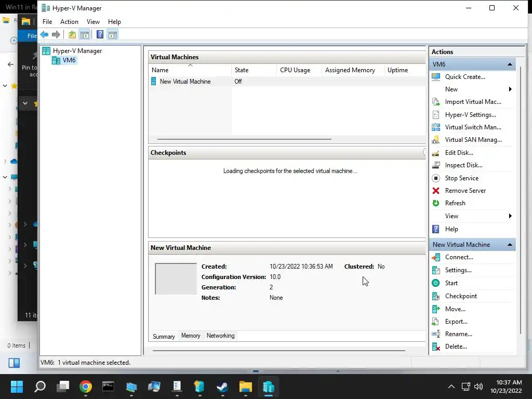Toggle the Show/Hide Console Tree toolbar icon
Viewport: 532px width, 399px height.
pyautogui.click(x=85, y=35)
